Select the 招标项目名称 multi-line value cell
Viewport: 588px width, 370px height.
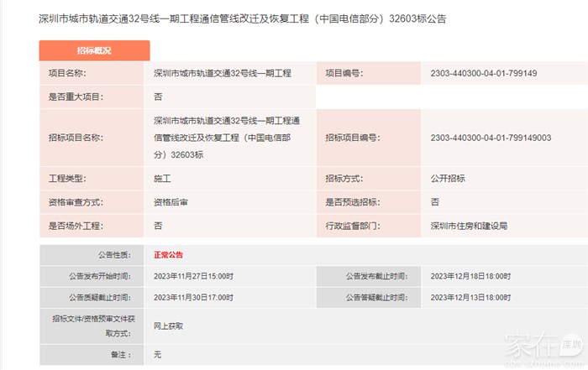tap(227, 138)
